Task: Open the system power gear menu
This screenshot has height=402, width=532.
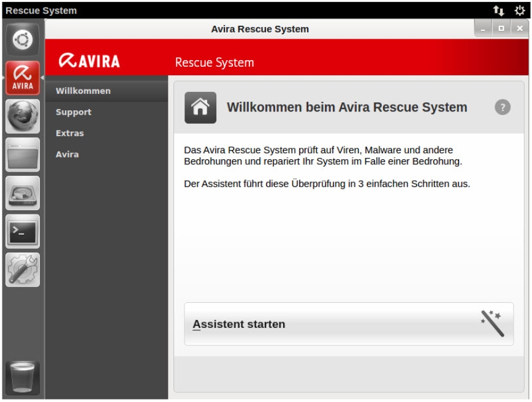Action: [519, 10]
